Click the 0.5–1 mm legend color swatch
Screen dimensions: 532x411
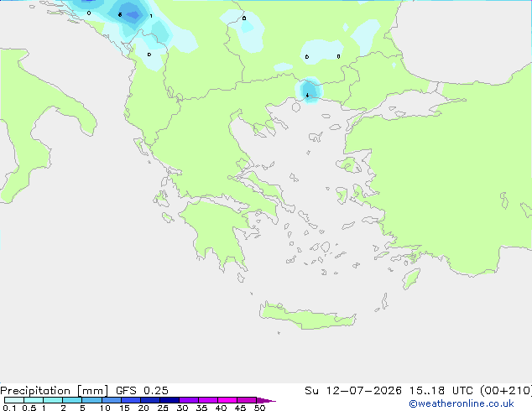[x=34, y=400]
